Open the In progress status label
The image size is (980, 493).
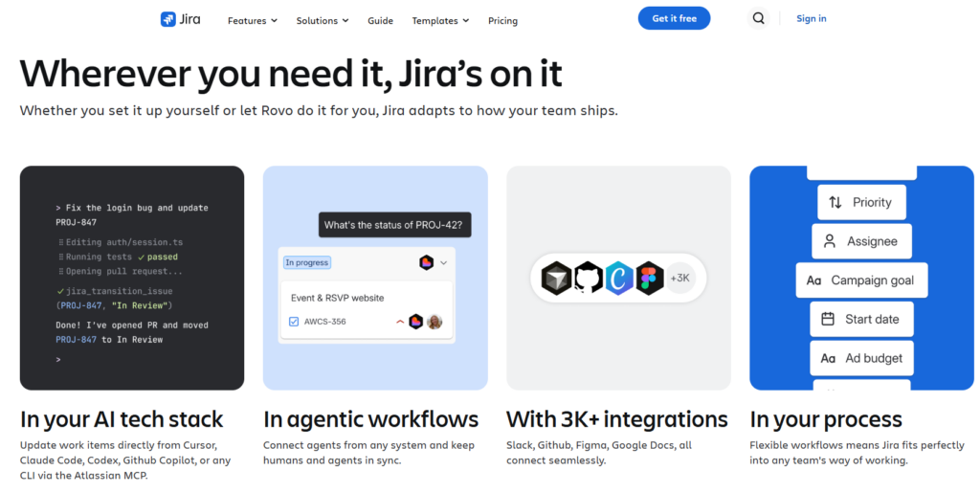pos(307,262)
